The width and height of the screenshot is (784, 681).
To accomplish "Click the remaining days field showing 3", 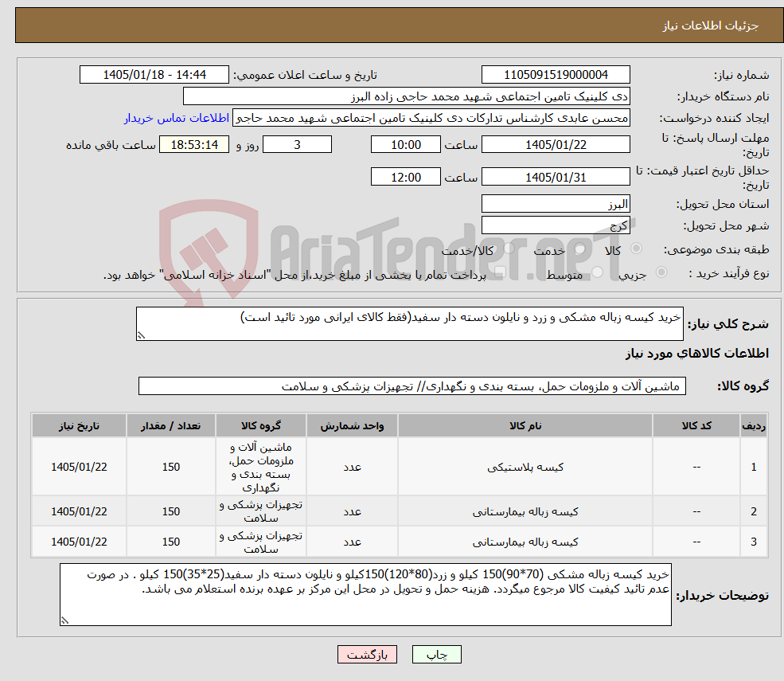I will pos(297,145).
